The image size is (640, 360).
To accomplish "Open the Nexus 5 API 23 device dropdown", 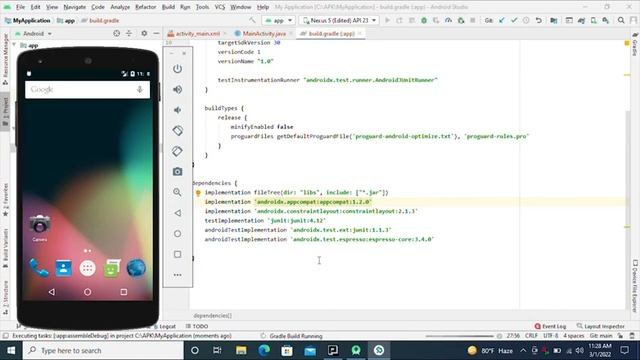I will click(339, 20).
